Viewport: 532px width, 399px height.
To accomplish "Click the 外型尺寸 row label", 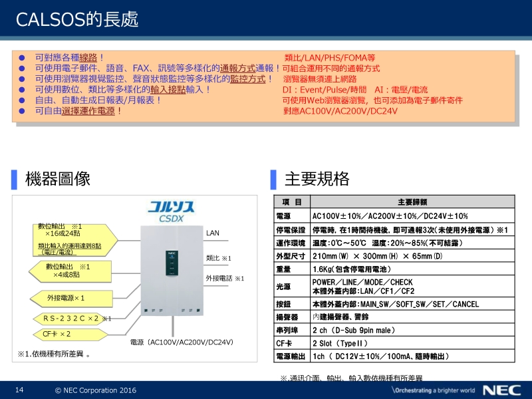I will (x=292, y=256).
